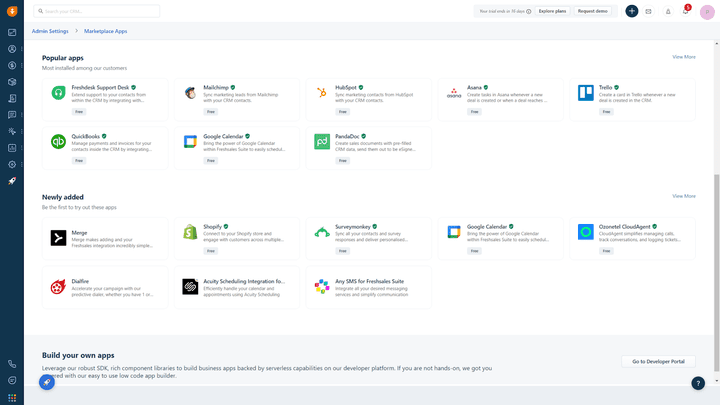
Task: Click the Request demo button
Action: click(x=592, y=11)
